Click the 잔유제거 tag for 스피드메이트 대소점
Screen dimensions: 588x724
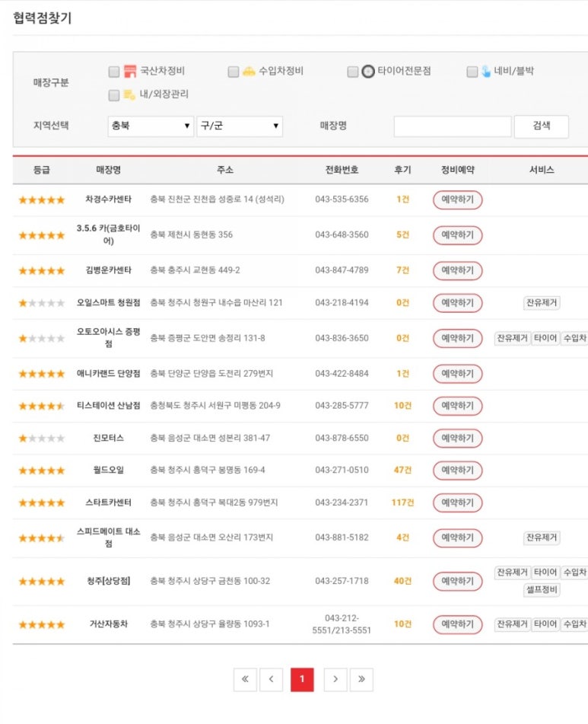542,538
